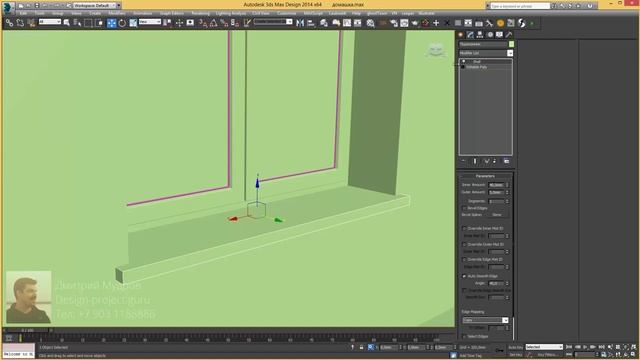Activate the Select and Scale tool
Viewport: 640px width, 360px height.
(x=133, y=23)
